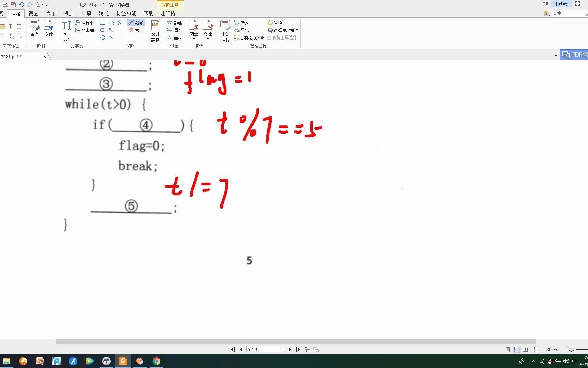Select the straight line tool
This screenshot has width=588, height=368.
[111, 37]
